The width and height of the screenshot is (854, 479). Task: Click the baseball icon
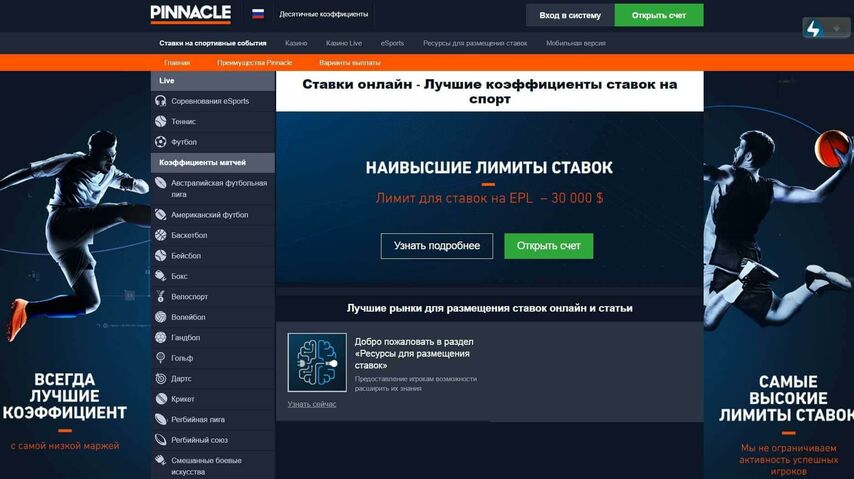coord(161,256)
